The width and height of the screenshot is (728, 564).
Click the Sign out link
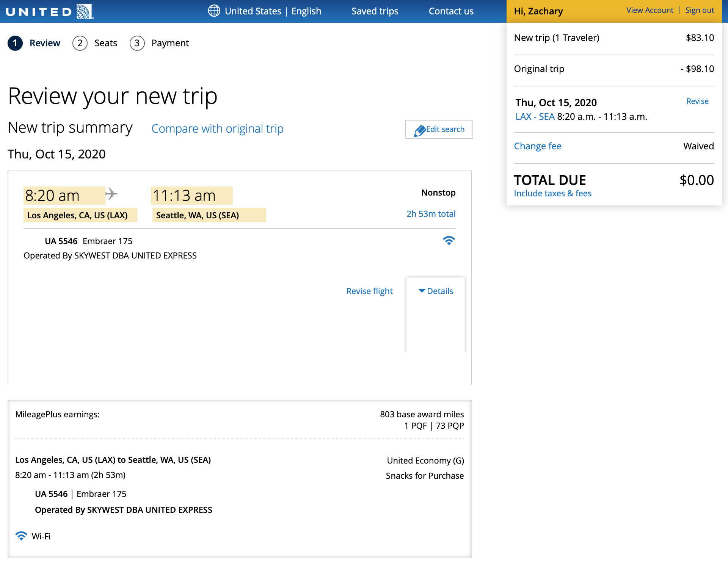[700, 10]
